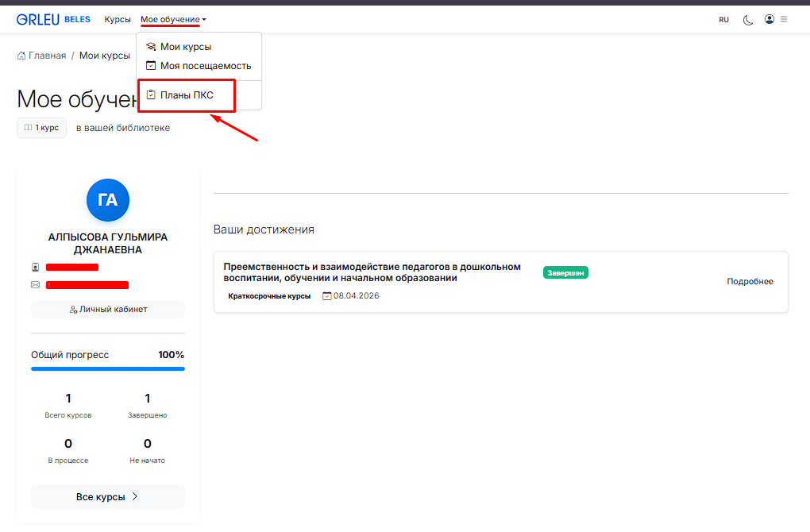Screen dimensions: 810x532
Task: Click the home icon in breadcrumb
Action: pos(21,56)
